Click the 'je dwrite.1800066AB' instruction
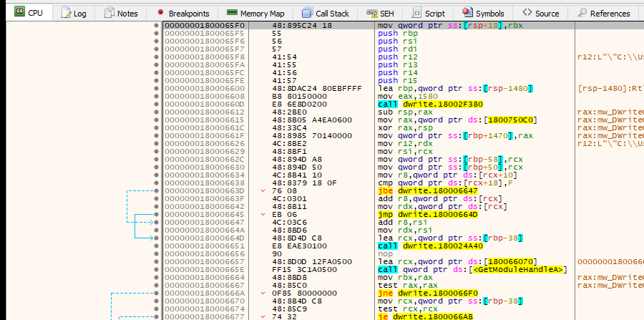Screen dimensions: 644x320 pyautogui.click(x=425, y=316)
